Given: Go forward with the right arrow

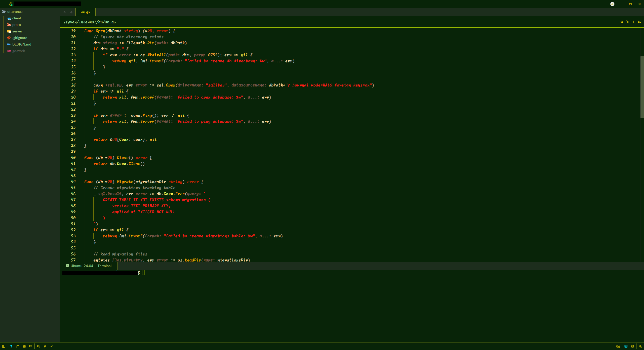Looking at the screenshot, I should [x=71, y=12].
